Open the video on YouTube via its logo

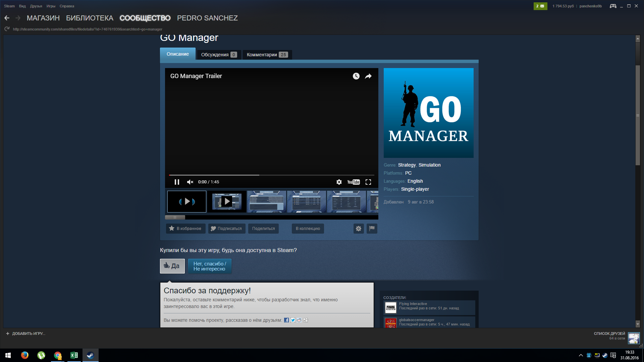(354, 182)
